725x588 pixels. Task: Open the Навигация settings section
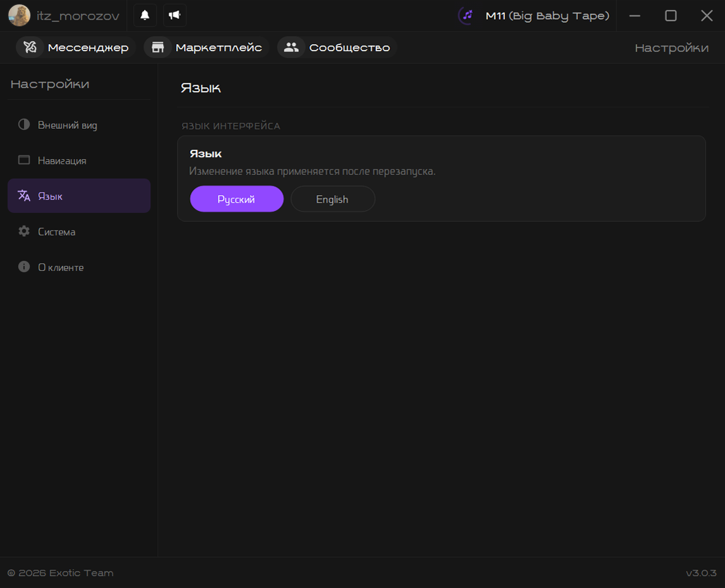tap(79, 160)
